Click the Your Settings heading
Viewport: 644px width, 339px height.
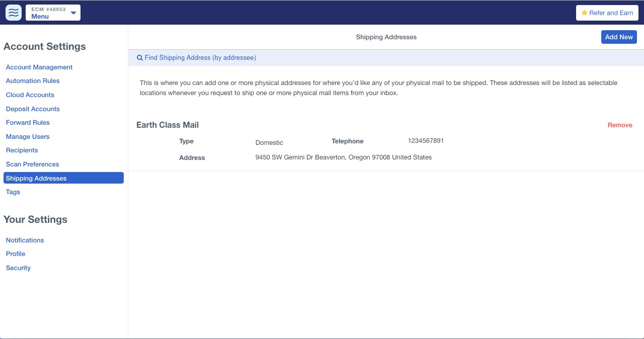[36, 220]
